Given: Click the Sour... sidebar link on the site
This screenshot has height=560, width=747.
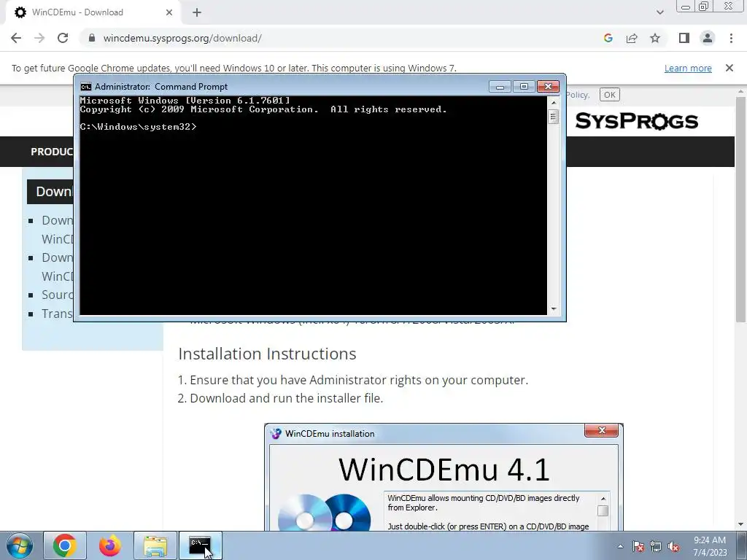Looking at the screenshot, I should 57,295.
